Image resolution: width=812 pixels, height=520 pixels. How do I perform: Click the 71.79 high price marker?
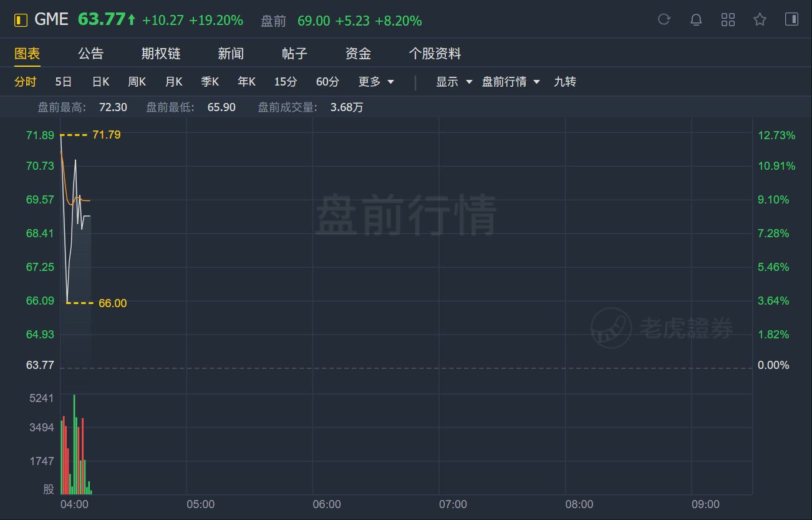click(x=106, y=134)
